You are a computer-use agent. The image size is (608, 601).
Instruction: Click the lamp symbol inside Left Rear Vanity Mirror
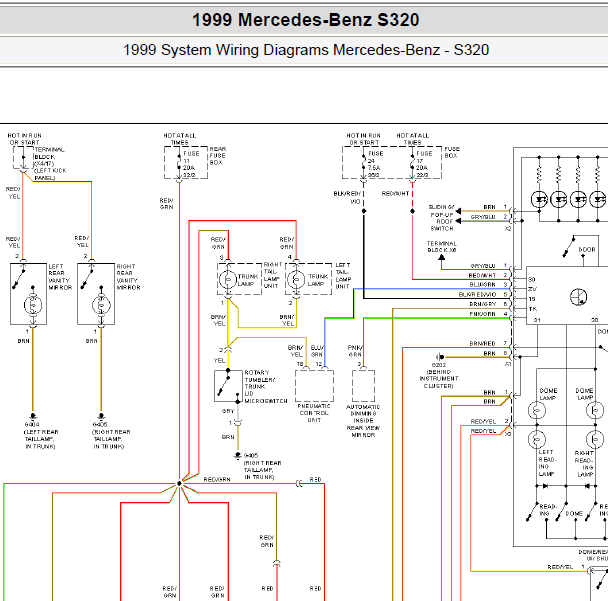click(33, 305)
